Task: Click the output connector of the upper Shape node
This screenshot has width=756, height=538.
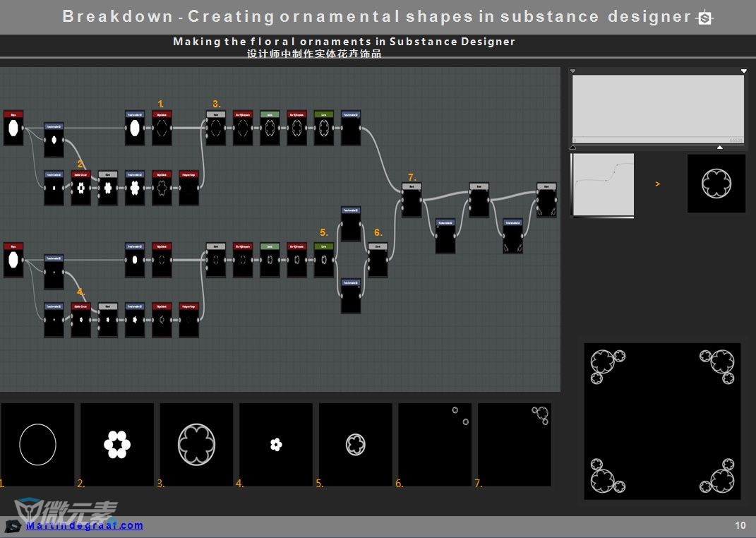Action: point(24,128)
